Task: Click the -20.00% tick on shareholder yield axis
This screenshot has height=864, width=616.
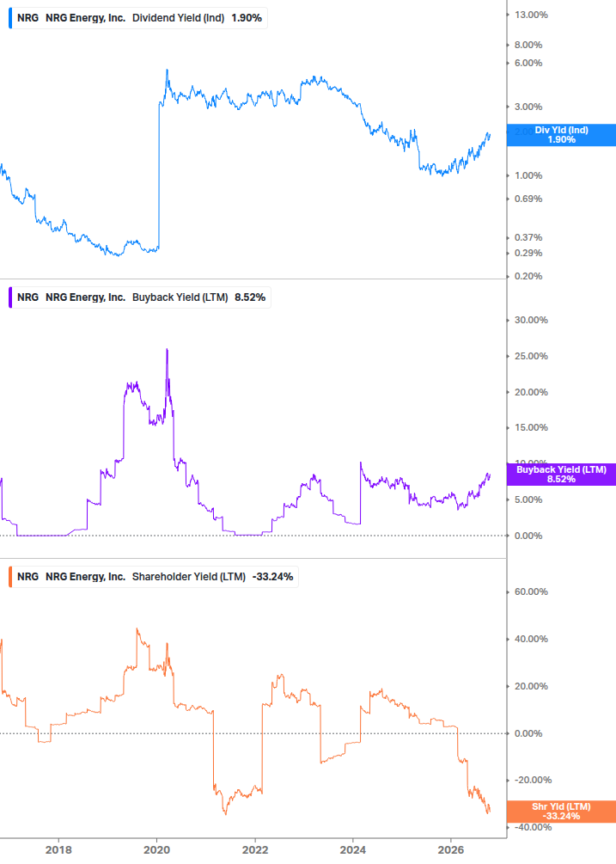Action: click(x=533, y=780)
